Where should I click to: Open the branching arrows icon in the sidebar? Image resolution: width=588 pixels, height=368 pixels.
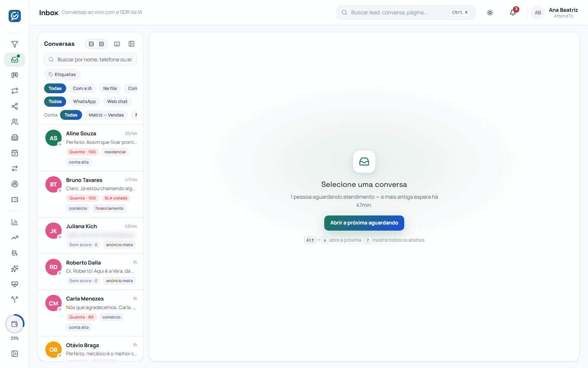(x=15, y=300)
